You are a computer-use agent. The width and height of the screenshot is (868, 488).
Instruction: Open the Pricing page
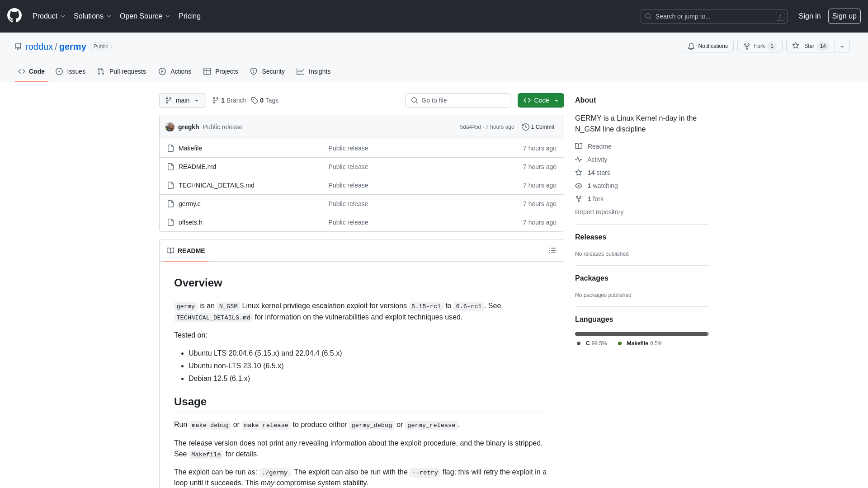coord(189,16)
